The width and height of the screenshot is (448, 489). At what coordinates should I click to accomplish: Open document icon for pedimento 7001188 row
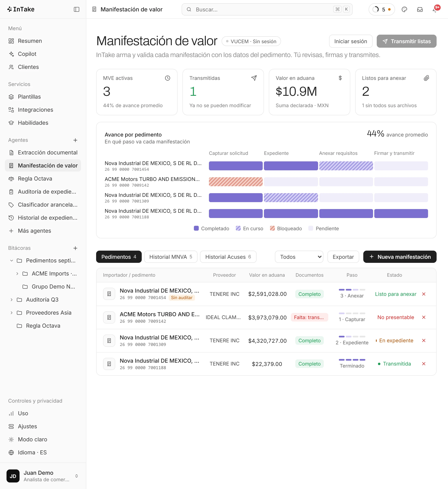(109, 364)
